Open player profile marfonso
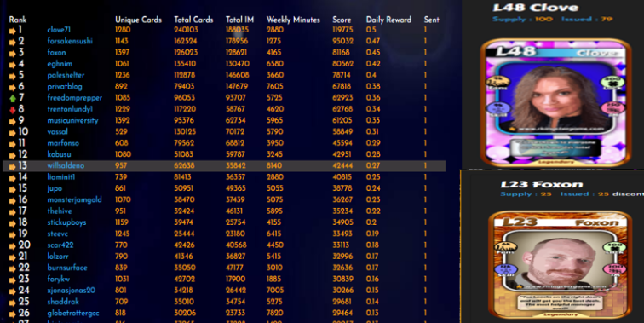 coord(63,143)
